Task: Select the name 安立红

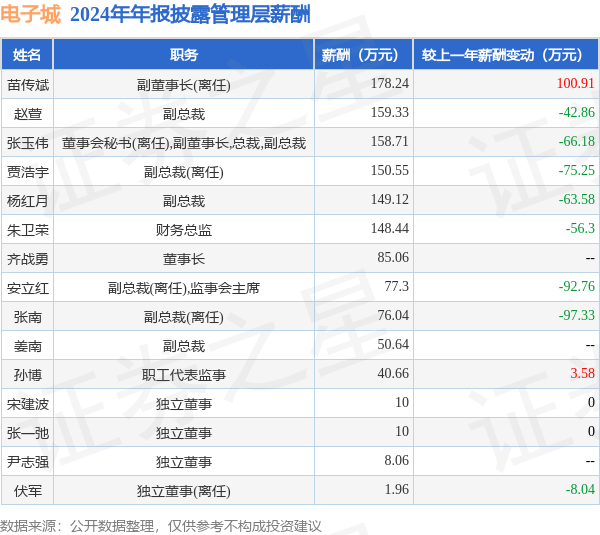Action: 28,288
